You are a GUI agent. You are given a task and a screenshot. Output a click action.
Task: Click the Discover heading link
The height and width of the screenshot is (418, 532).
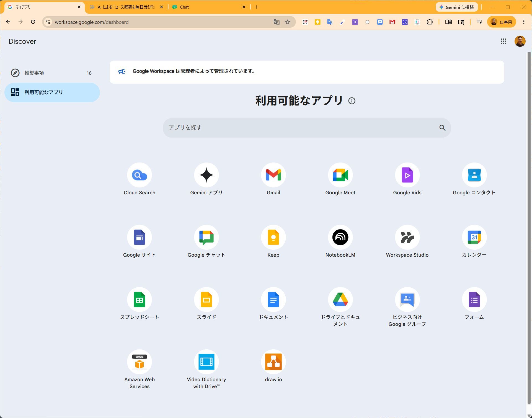pyautogui.click(x=22, y=41)
